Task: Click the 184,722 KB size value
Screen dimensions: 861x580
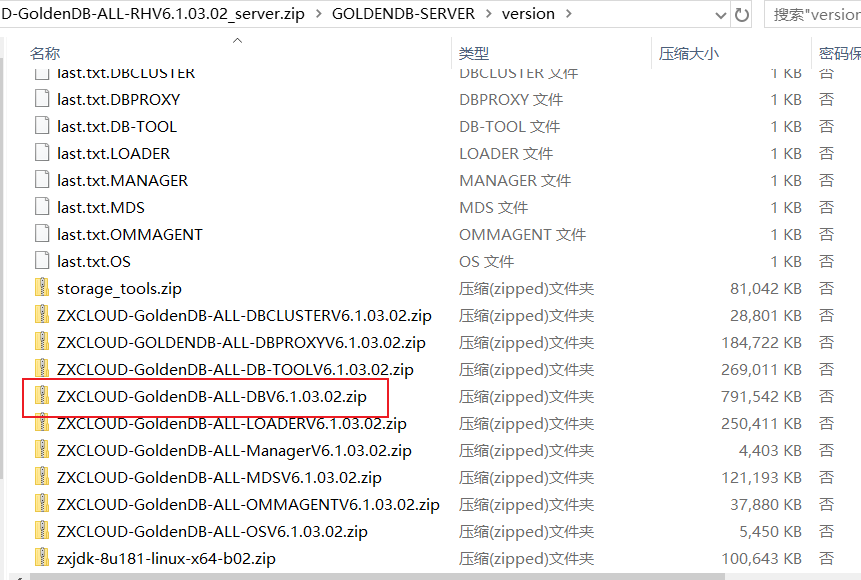Action: 761,342
